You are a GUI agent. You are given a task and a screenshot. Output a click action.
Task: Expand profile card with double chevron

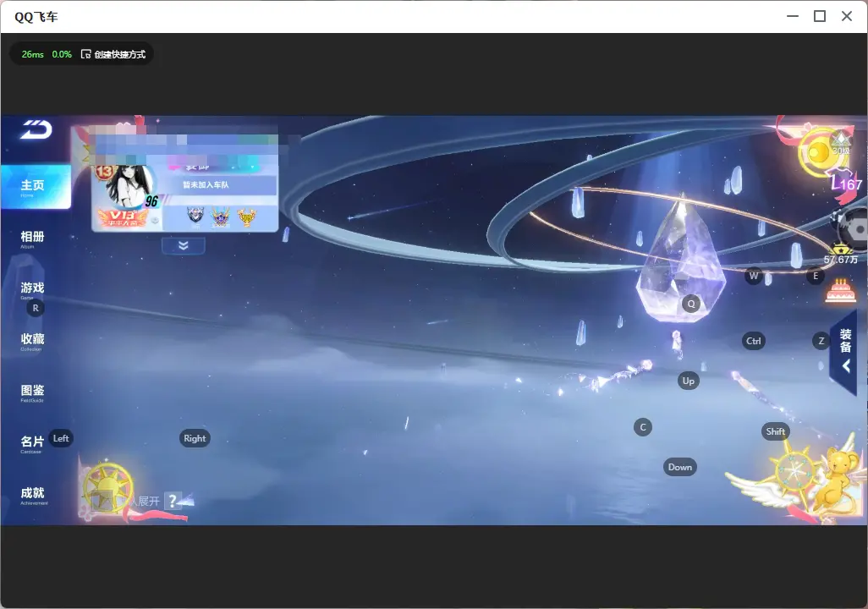coord(184,245)
